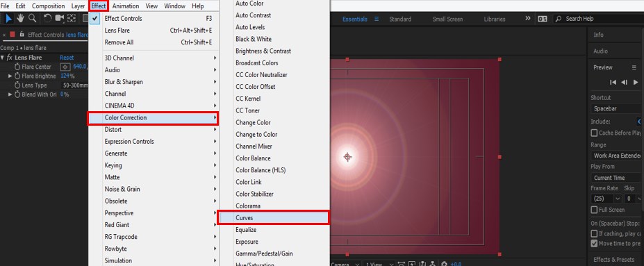The image size is (644, 266).
Task: Uncheck Move time to preview time
Action: [x=594, y=243]
